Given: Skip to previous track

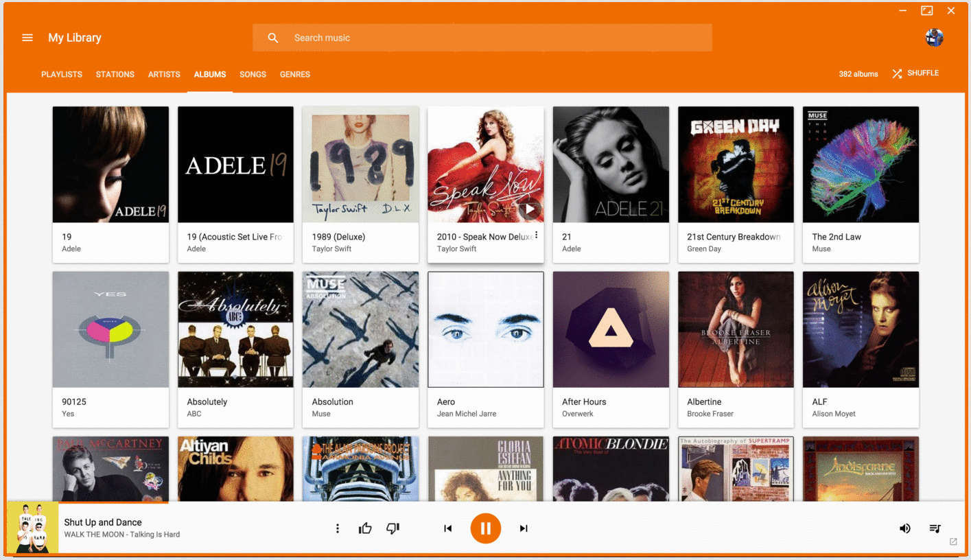Looking at the screenshot, I should 447,528.
